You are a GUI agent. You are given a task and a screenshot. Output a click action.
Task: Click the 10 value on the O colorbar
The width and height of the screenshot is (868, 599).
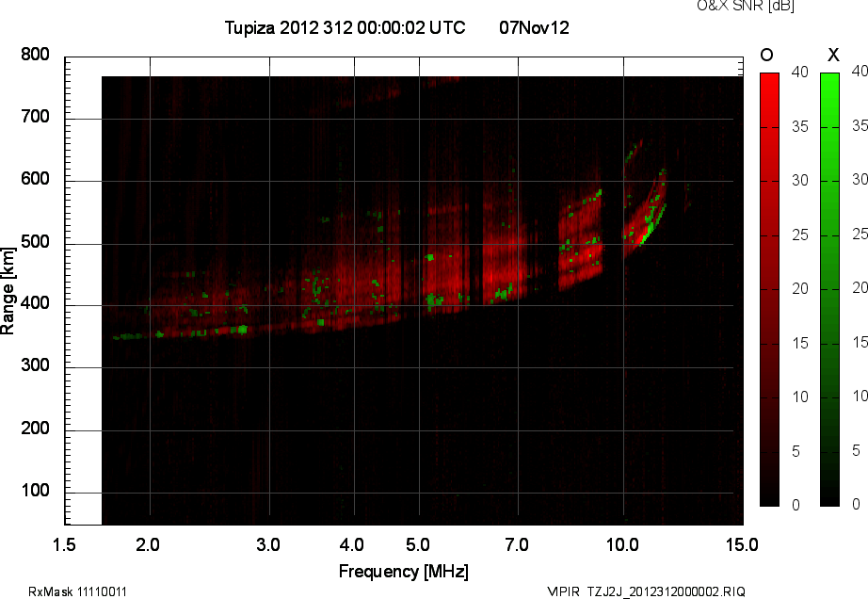pos(800,397)
